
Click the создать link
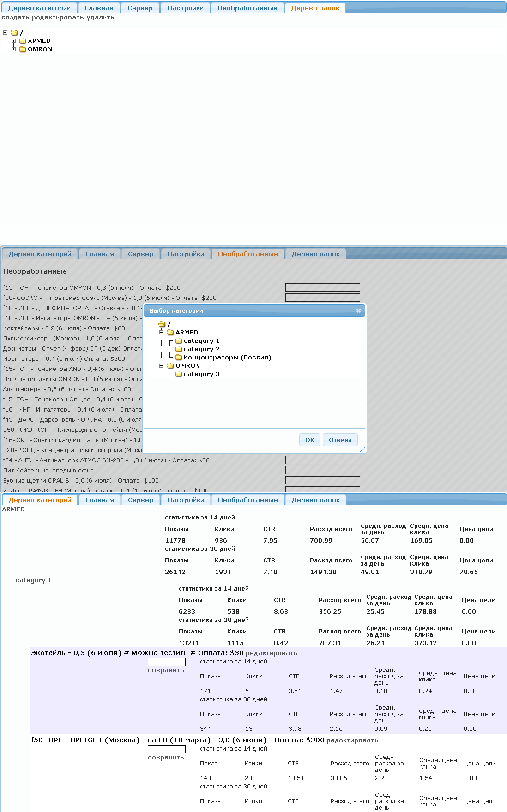(15, 18)
